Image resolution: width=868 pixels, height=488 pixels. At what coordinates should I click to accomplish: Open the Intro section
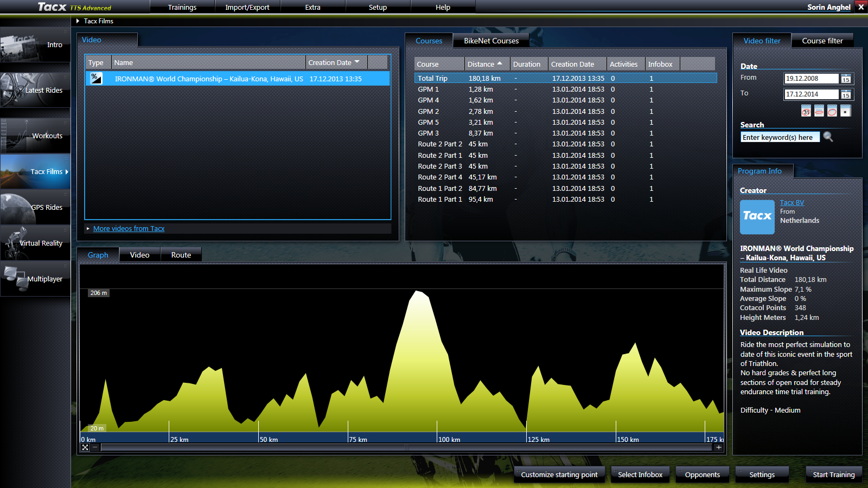point(35,44)
